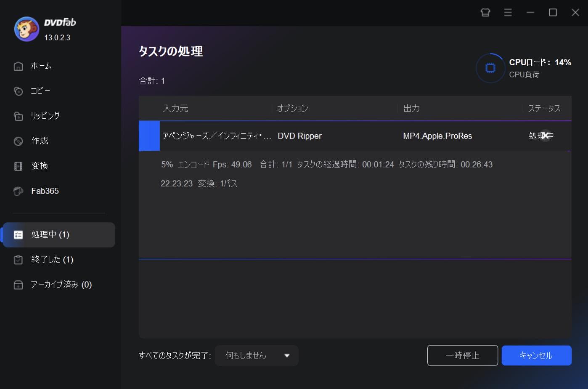
Task: Minimize the DVDFab window
Action: pyautogui.click(x=530, y=13)
